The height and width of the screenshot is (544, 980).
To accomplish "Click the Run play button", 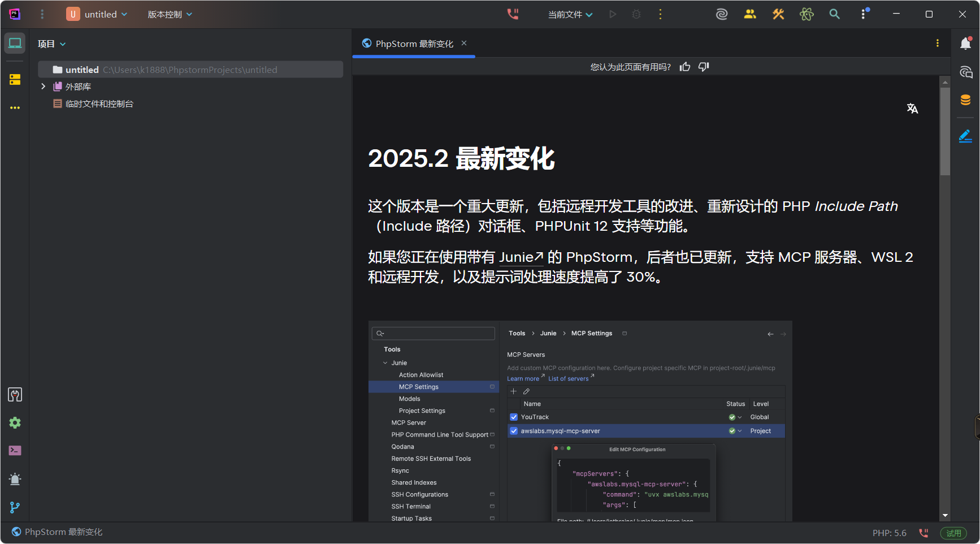I will click(613, 14).
